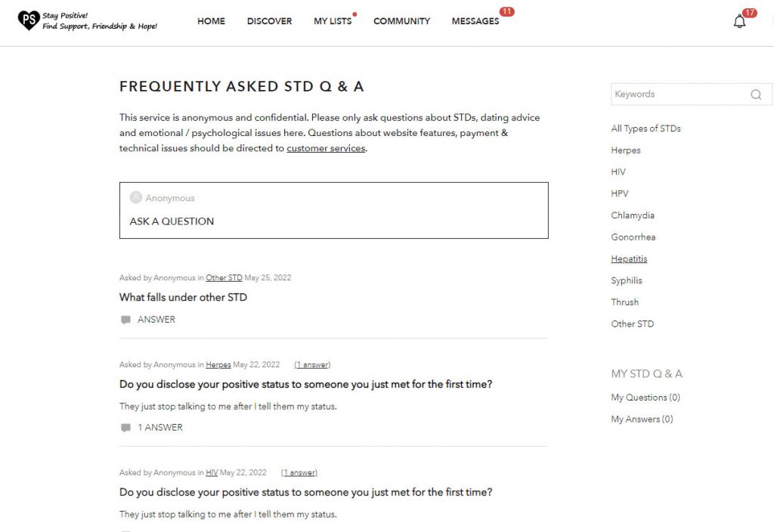Click the search magnifier icon

coord(756,94)
